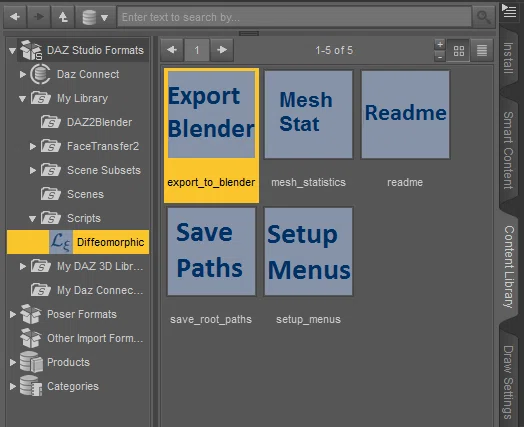Focus the search text field
Image resolution: width=524 pixels, height=427 pixels.
coord(294,17)
